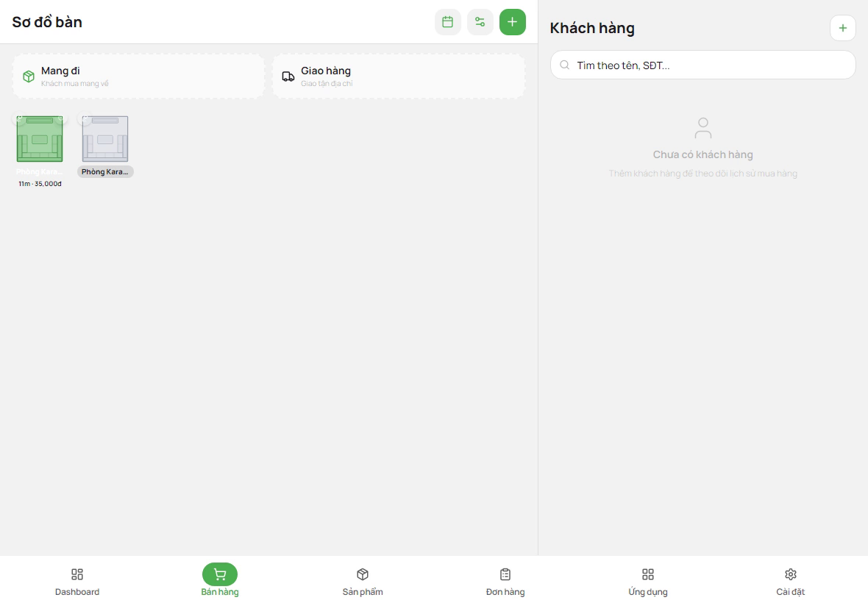Open the table layout filter settings icon

point(480,22)
